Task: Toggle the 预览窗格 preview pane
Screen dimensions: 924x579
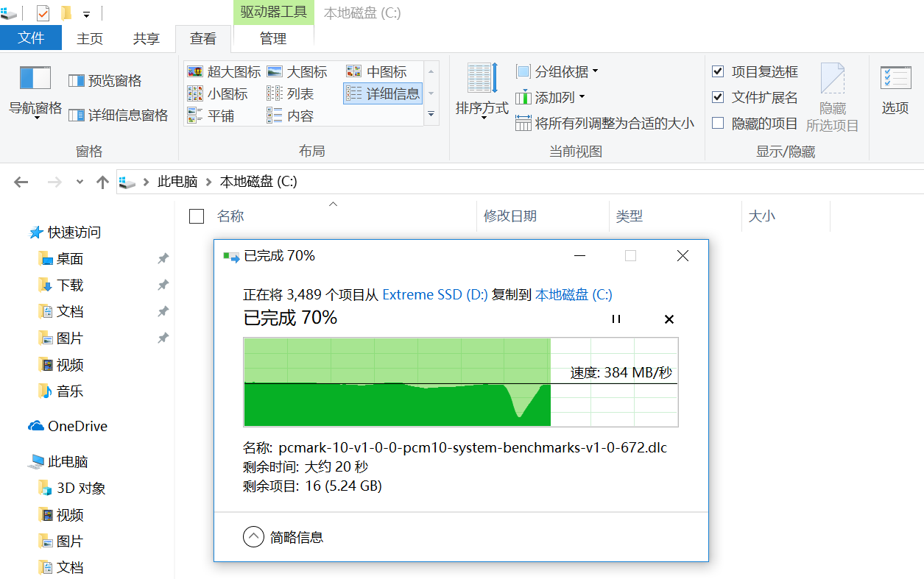Action: tap(105, 81)
